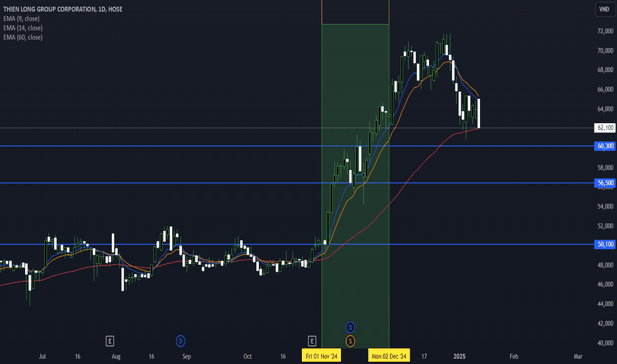Click the Aug label on time axis
The width and height of the screenshot is (617, 364).
click(x=116, y=356)
